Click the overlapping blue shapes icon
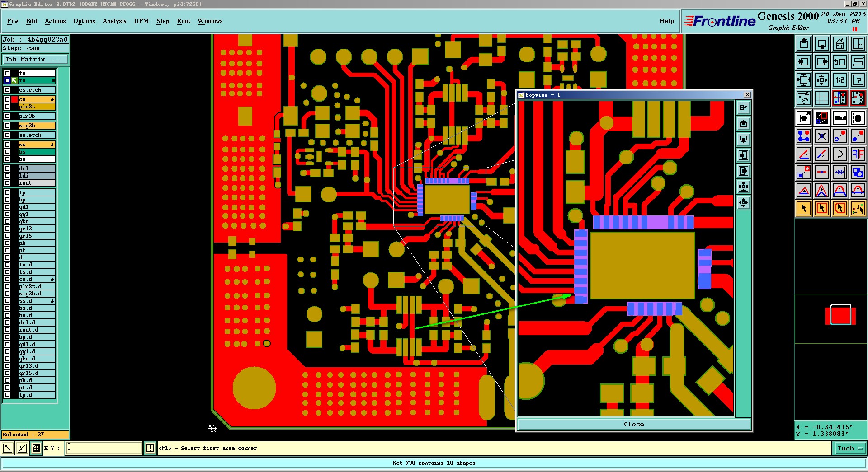 (x=858, y=172)
